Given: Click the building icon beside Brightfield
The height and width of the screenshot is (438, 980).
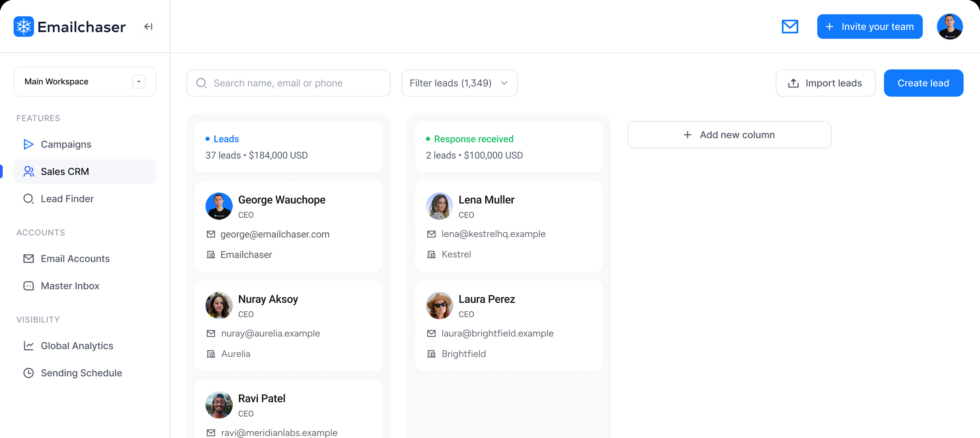Looking at the screenshot, I should click(431, 354).
